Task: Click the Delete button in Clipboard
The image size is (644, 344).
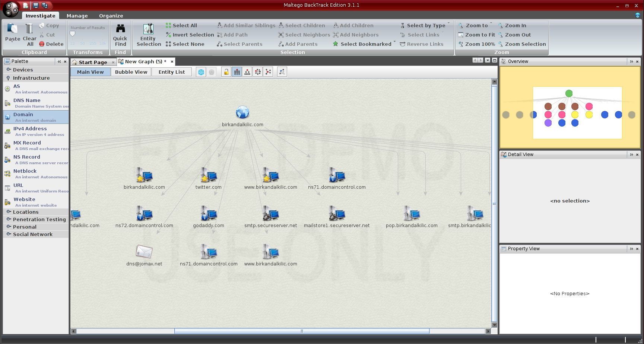Action: (x=51, y=44)
